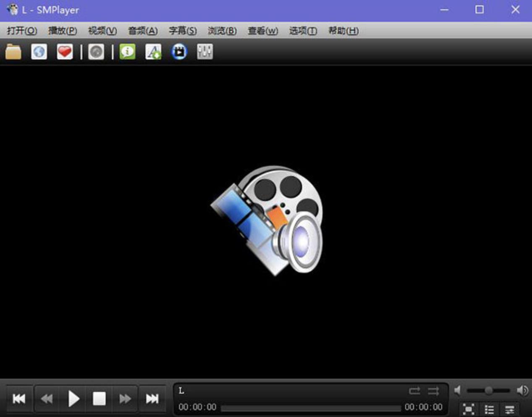The width and height of the screenshot is (532, 417).
Task: Open the 选项(T) options menu
Action: coord(303,31)
